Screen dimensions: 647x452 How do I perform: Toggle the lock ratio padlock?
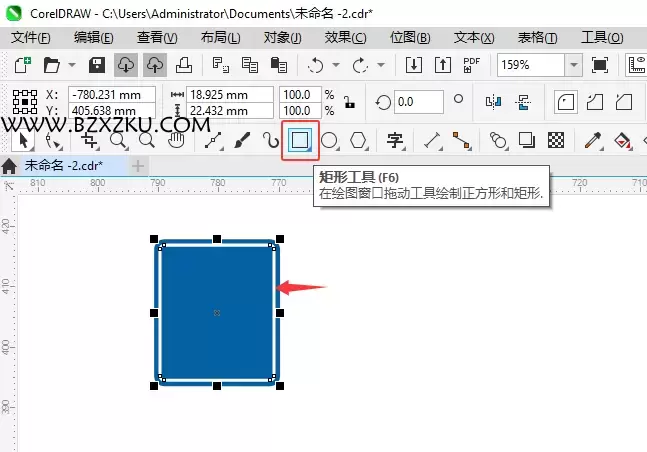[x=349, y=102]
